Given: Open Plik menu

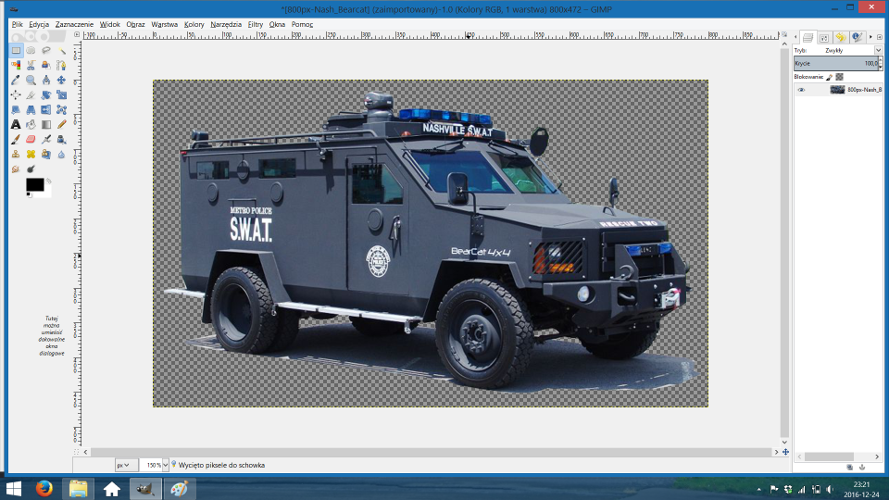Looking at the screenshot, I should (x=17, y=24).
